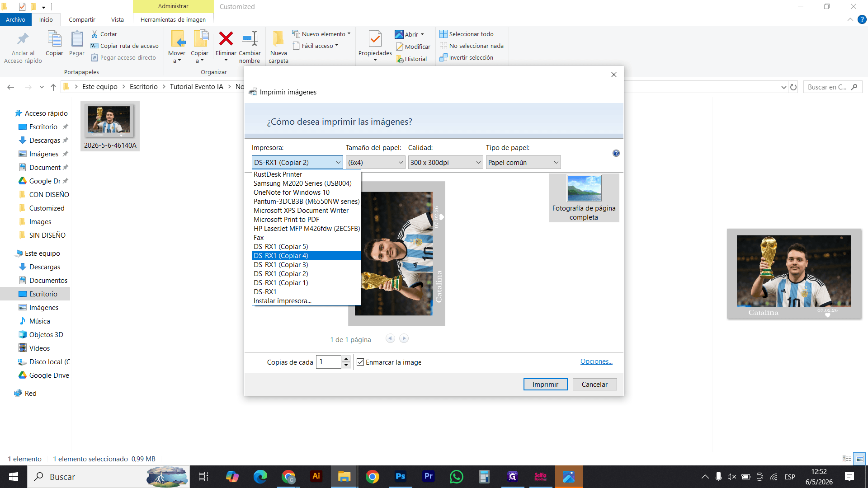
Task: Switch to the Vista ribbon tab
Action: click(118, 19)
